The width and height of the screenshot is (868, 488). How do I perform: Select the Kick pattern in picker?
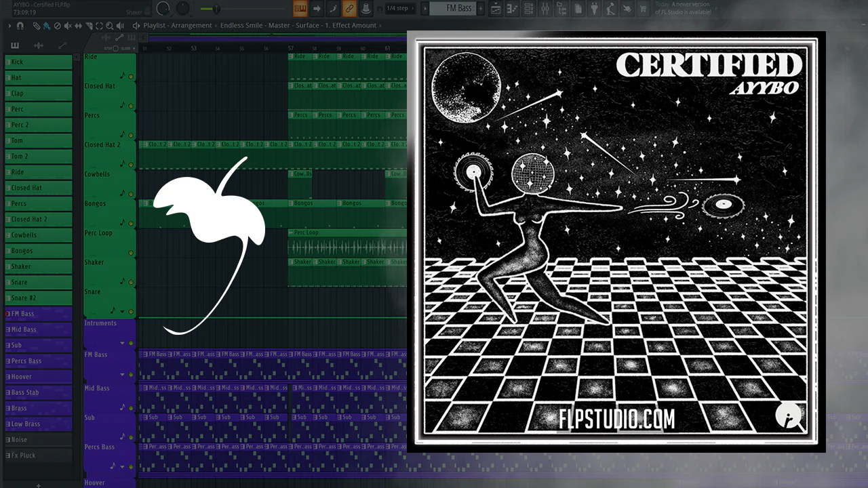pos(38,62)
